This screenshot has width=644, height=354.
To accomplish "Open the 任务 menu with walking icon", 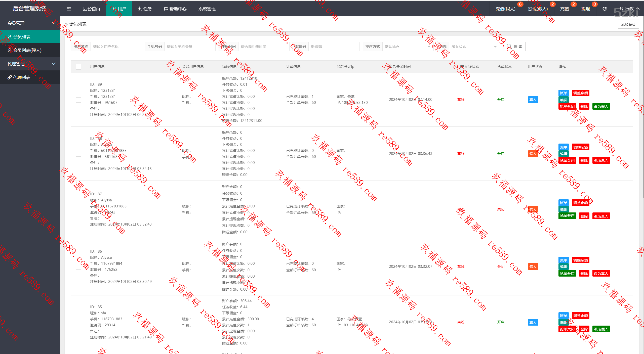I will click(145, 9).
